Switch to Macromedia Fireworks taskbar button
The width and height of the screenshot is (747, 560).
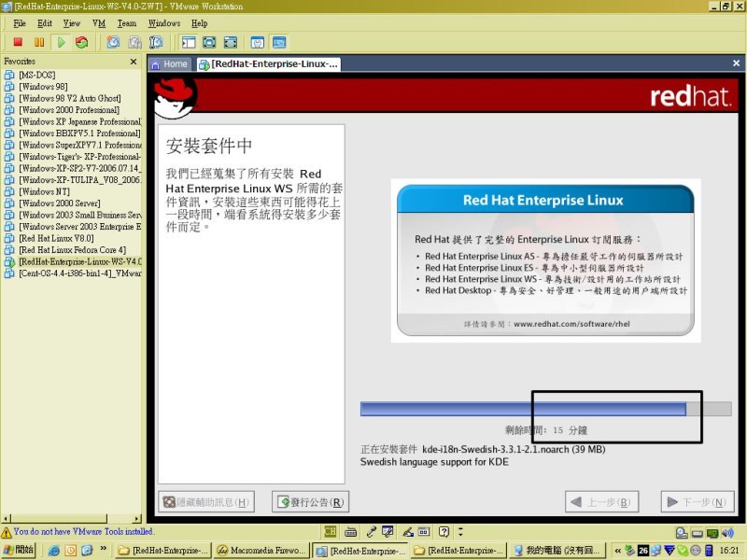[261, 550]
